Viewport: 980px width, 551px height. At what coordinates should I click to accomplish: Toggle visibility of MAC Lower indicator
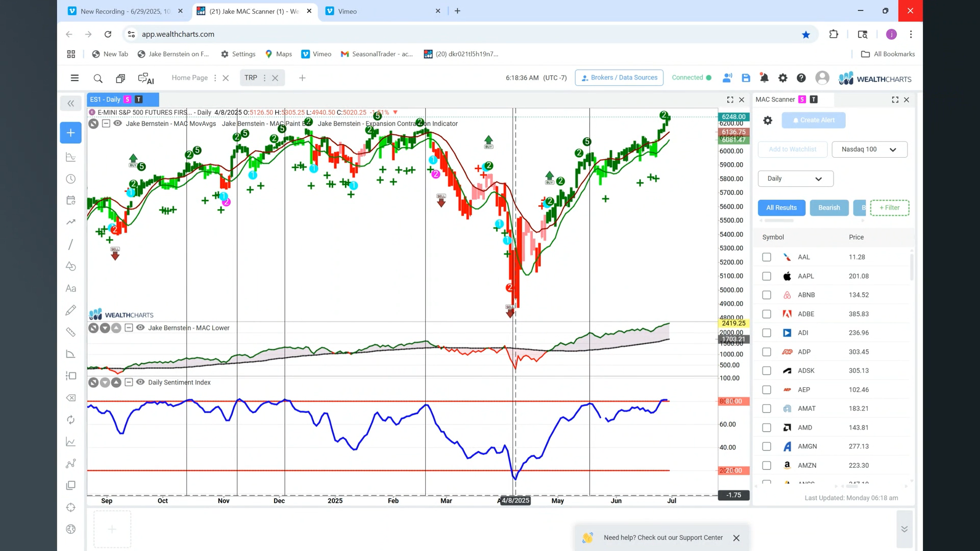(x=140, y=328)
